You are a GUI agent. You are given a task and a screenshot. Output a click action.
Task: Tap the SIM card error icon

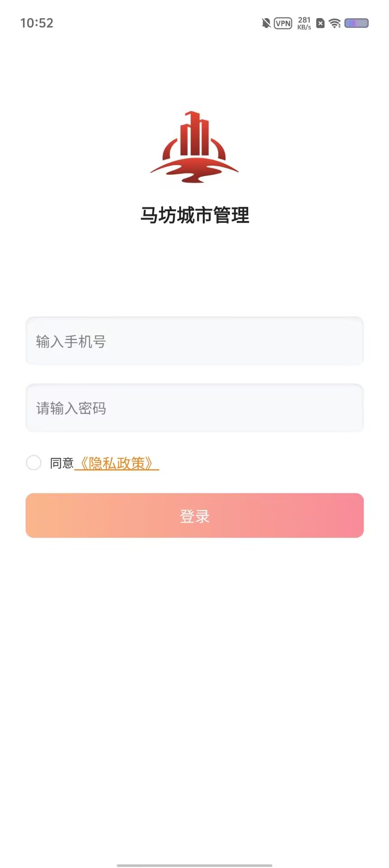pos(320,23)
